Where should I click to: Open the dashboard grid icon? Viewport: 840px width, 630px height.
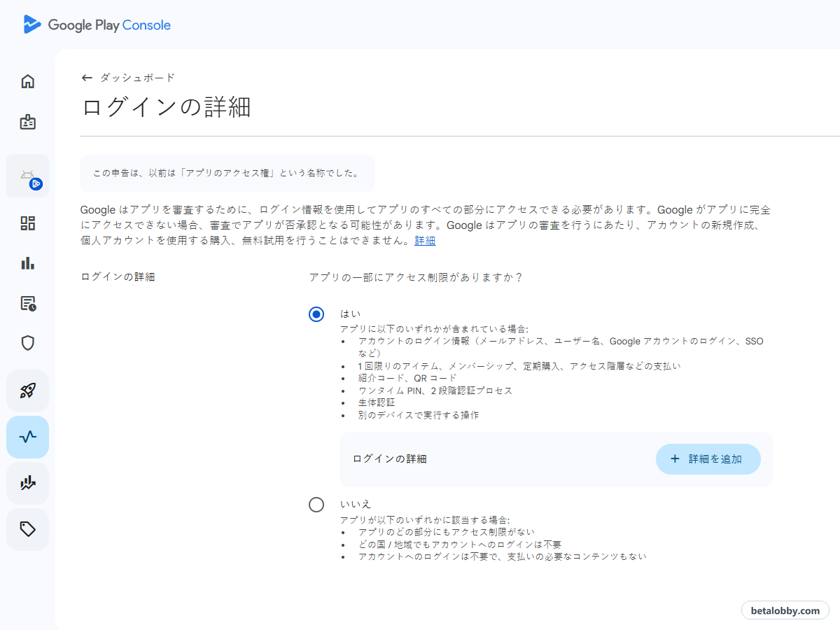click(x=27, y=223)
